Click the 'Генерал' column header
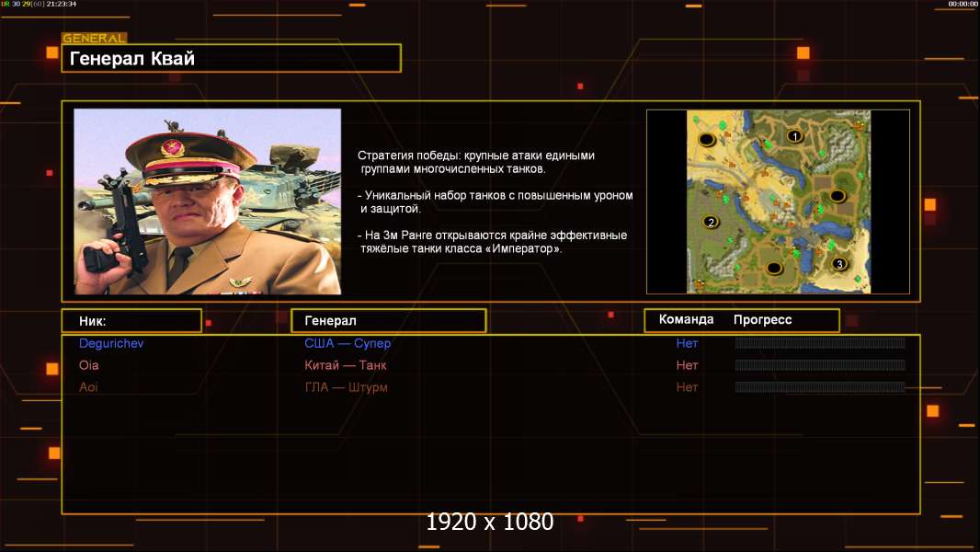 point(388,321)
